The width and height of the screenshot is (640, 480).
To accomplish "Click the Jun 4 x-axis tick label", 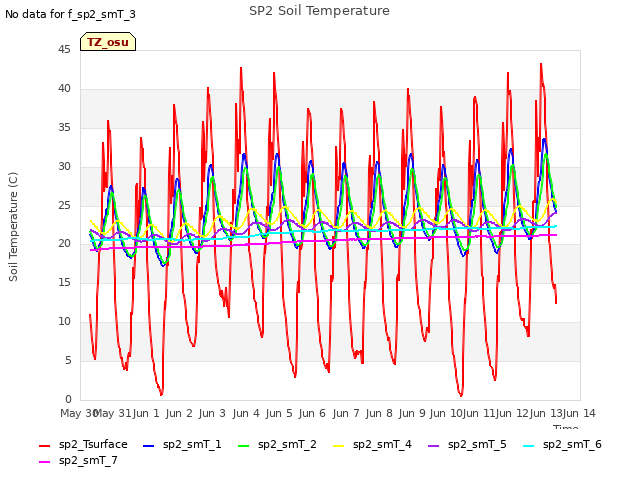I will pos(246,413).
